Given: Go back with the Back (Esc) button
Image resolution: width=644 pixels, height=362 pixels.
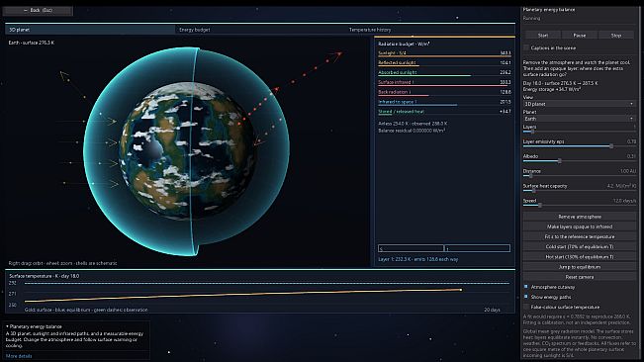Looking at the screenshot, I should click(38, 10).
